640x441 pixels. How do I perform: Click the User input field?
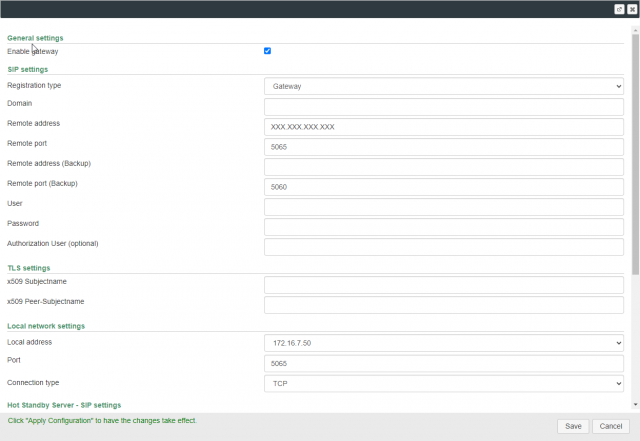tap(444, 207)
